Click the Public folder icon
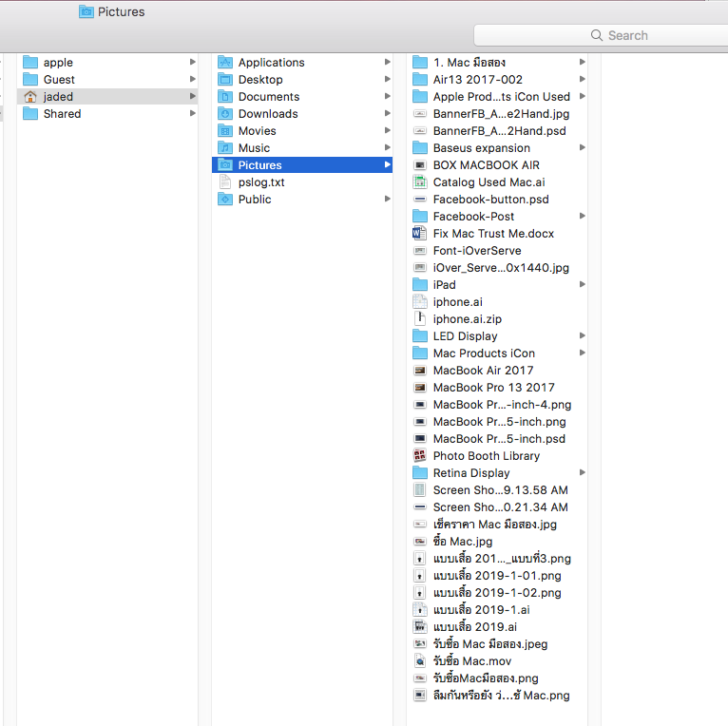The image size is (728, 726). 225,200
